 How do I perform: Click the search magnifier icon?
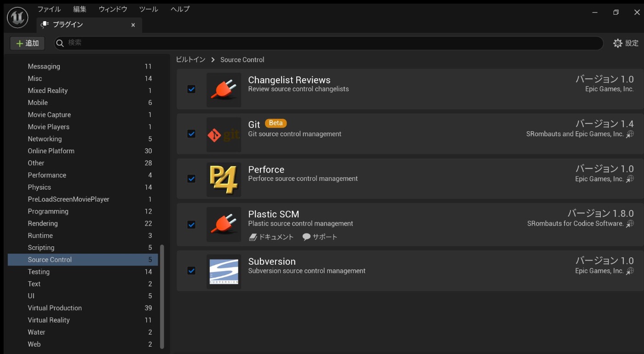pos(60,43)
